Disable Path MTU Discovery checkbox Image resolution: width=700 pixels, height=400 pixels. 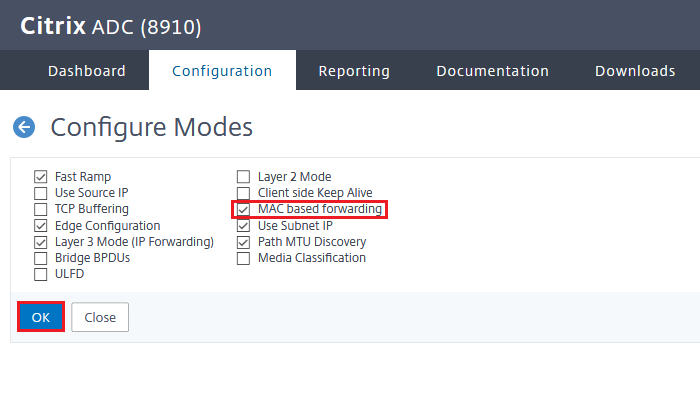pos(243,242)
